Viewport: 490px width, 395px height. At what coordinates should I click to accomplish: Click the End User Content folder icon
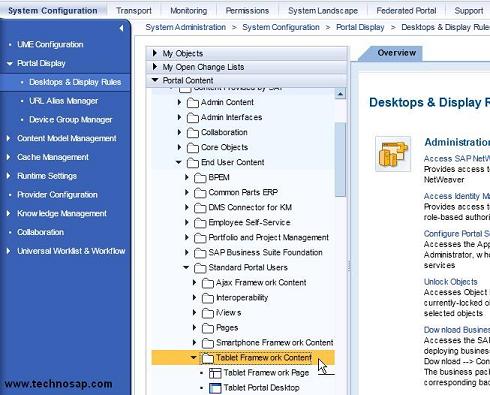193,163
